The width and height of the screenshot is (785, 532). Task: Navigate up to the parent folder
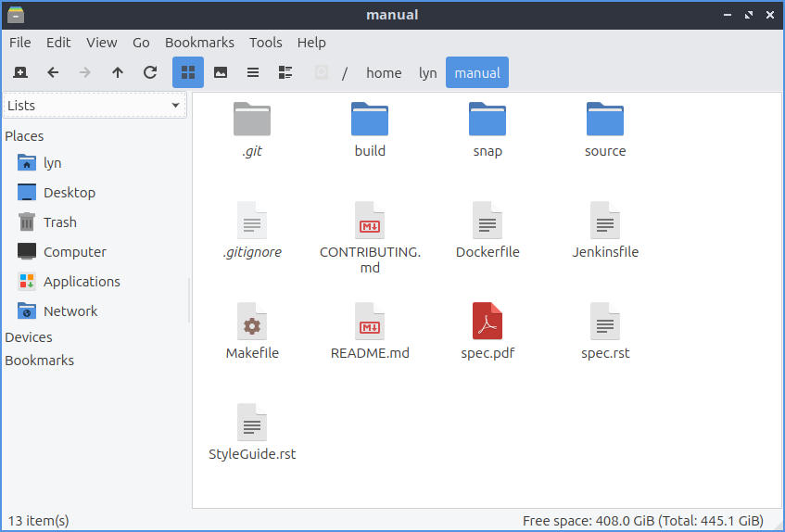(x=118, y=72)
